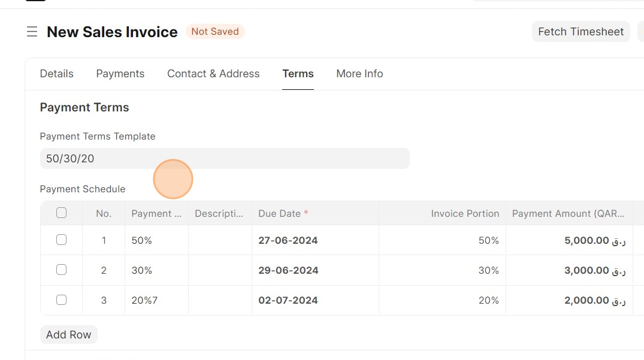
Task: Select the Terms tab
Action: (x=298, y=74)
